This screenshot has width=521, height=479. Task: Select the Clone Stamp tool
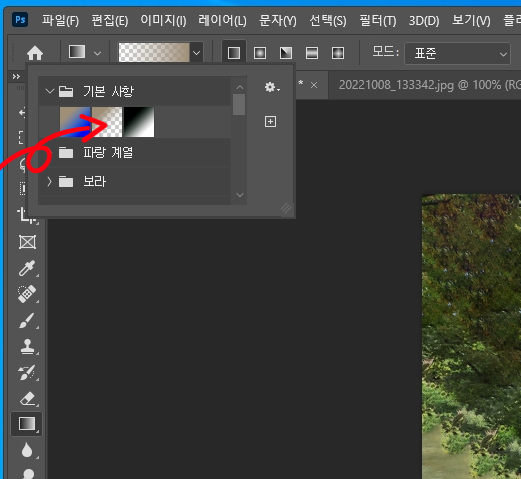[27, 346]
